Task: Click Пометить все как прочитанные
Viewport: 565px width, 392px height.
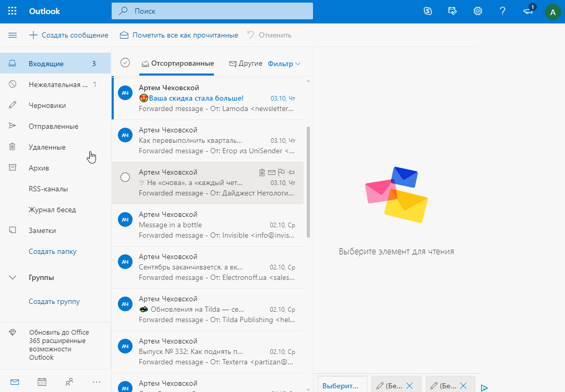Action: tap(179, 35)
